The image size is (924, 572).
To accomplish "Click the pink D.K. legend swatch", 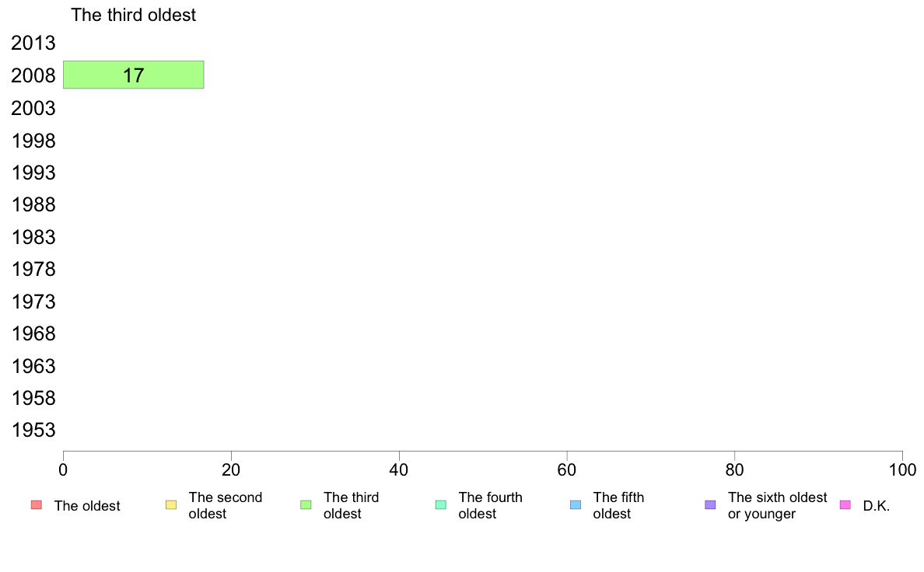I will click(845, 505).
